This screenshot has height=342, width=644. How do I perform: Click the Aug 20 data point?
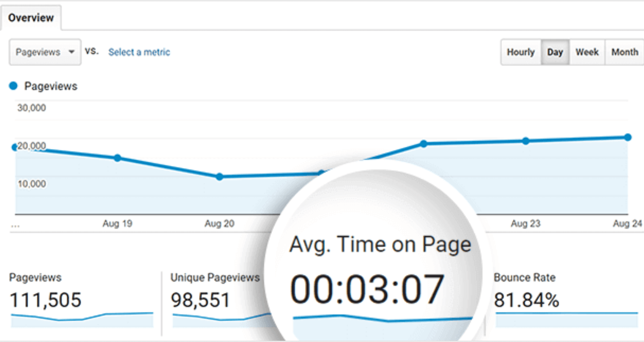pos(219,177)
